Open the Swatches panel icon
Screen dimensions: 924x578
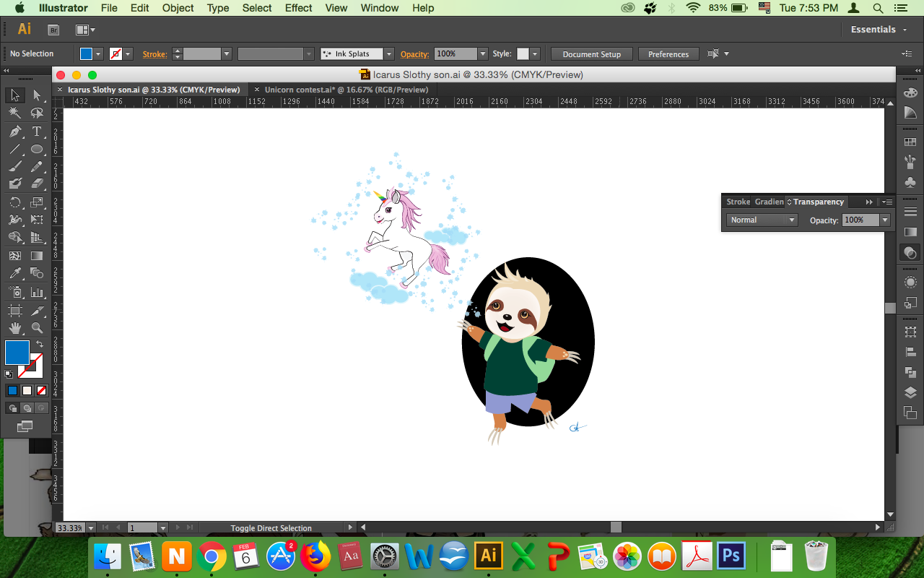coord(910,142)
